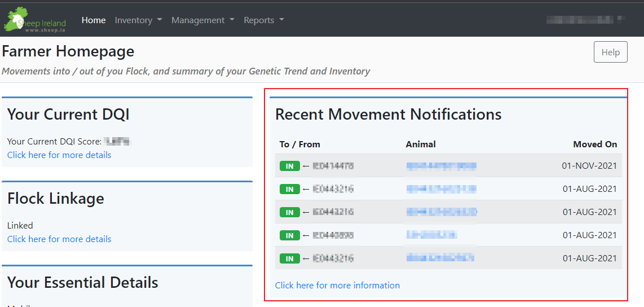Expand the Inventory dropdown menu
The image size is (644, 307).
pos(138,20)
